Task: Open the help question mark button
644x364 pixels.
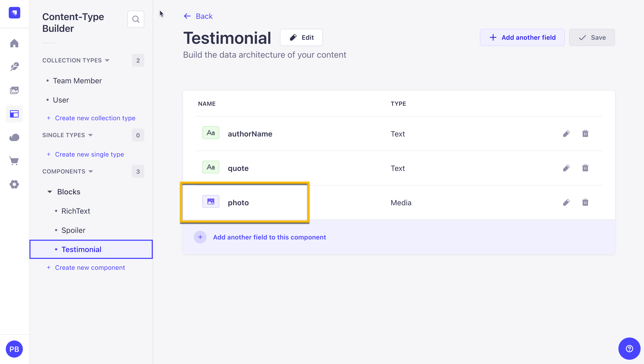Action: (x=629, y=348)
